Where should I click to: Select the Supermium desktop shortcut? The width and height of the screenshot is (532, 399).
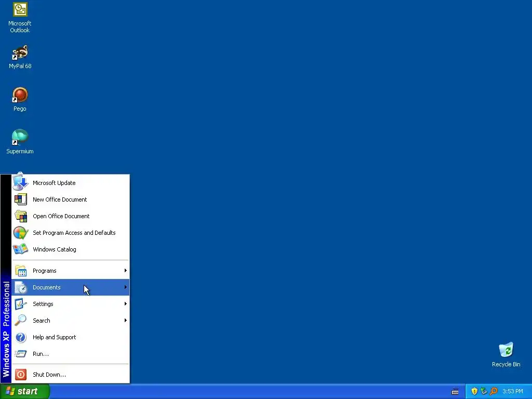click(x=20, y=142)
